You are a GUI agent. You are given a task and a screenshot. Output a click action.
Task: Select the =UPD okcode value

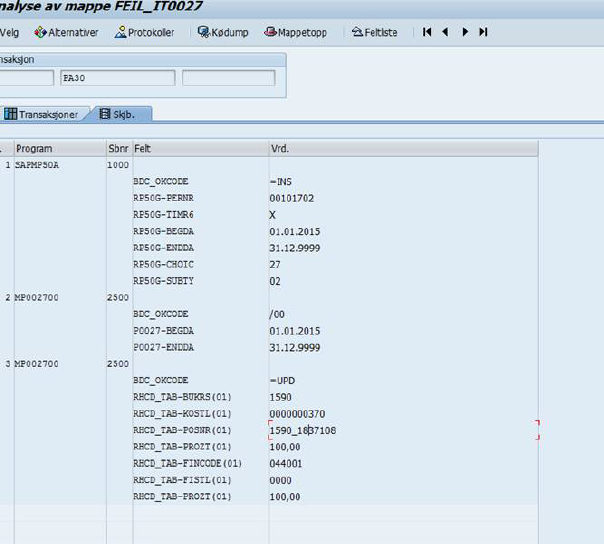tap(282, 381)
